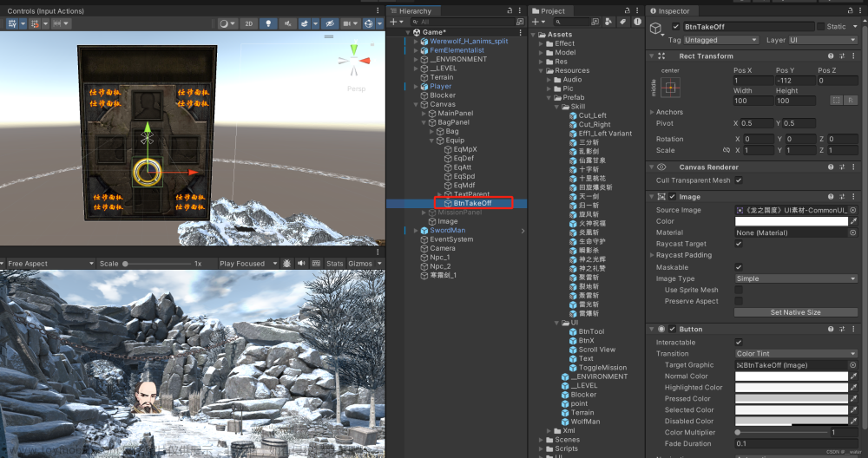Open SwordMan prefab arrow chevron

[x=523, y=231]
